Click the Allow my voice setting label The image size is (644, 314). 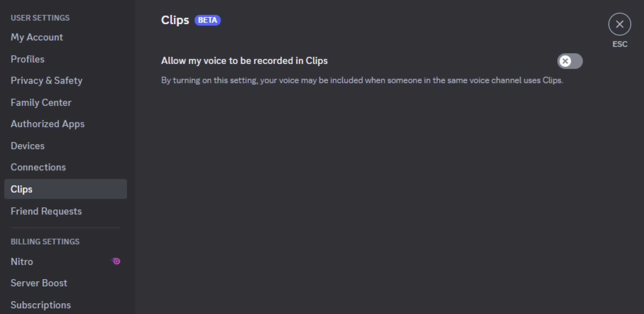coord(244,61)
